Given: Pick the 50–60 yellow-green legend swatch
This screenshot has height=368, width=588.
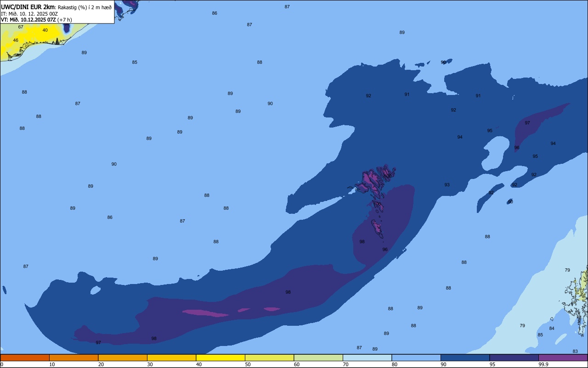Looking at the screenshot, I should tap(269, 357).
